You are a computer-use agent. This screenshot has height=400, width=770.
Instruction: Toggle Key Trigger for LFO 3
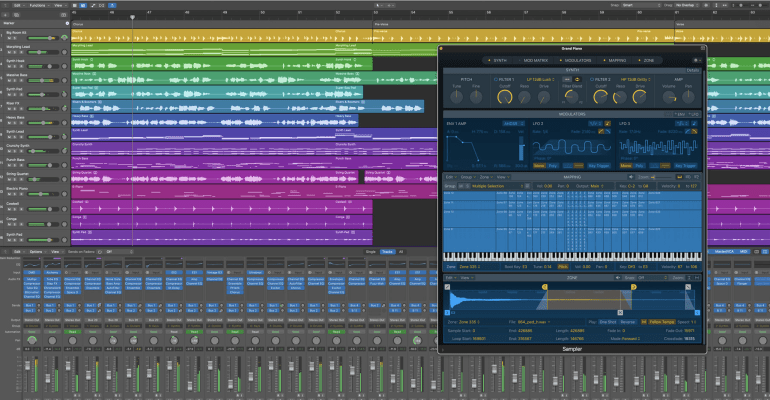point(686,166)
